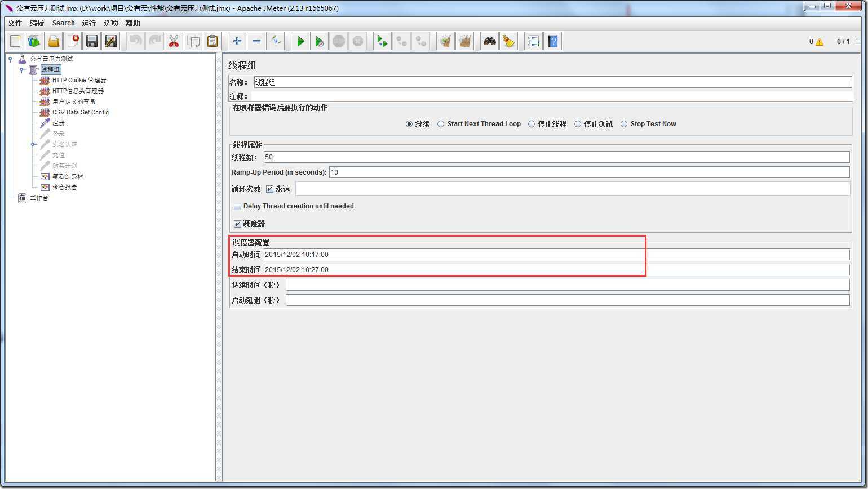Image resolution: width=868 pixels, height=489 pixels.
Task: Select the 停止测试 radio button
Action: pos(578,124)
